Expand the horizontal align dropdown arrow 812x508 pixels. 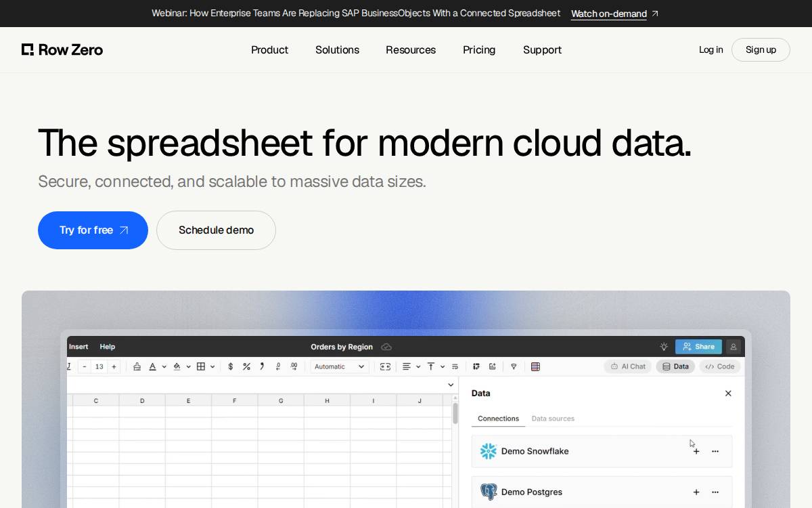418,366
